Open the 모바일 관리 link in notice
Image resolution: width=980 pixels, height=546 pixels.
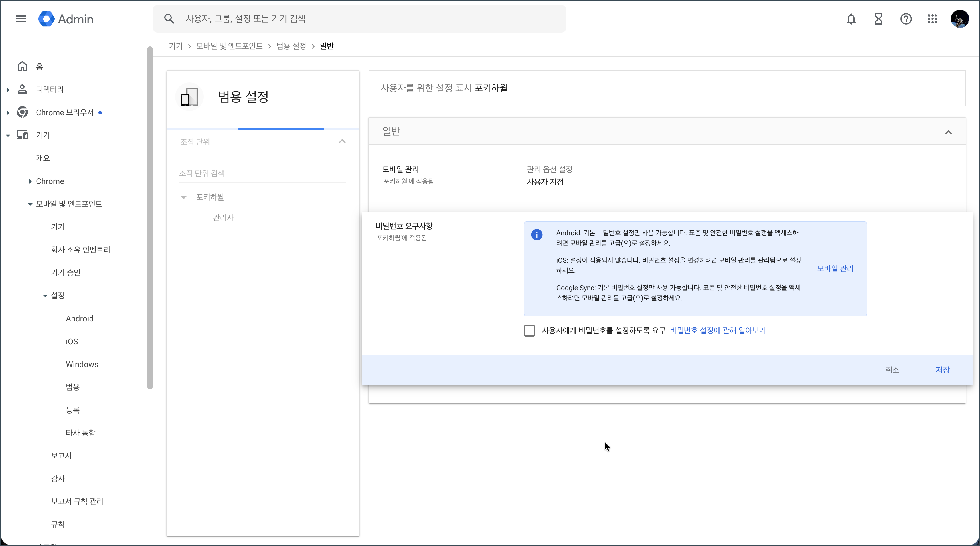(x=835, y=269)
